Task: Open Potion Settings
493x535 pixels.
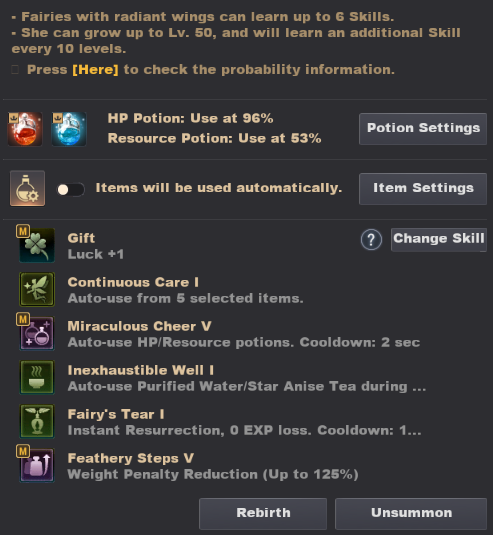Action: coord(423,129)
